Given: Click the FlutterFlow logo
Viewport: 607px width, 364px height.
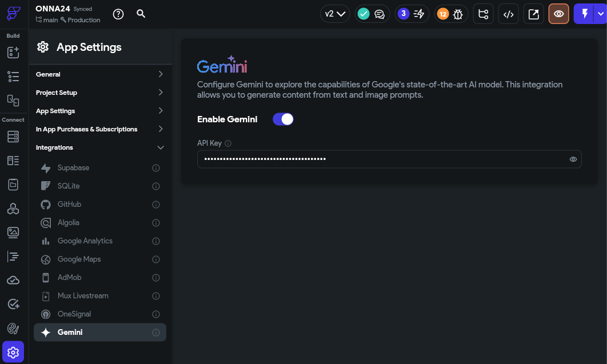Looking at the screenshot, I should pyautogui.click(x=14, y=14).
